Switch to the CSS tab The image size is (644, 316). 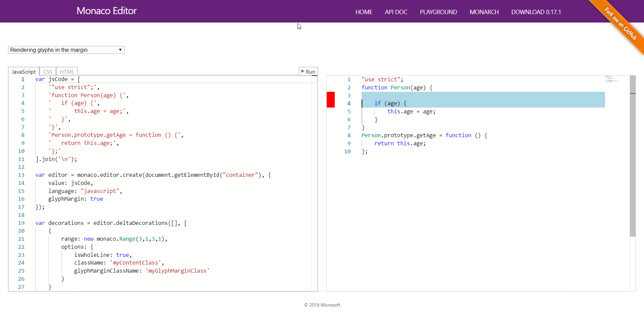[x=48, y=72]
